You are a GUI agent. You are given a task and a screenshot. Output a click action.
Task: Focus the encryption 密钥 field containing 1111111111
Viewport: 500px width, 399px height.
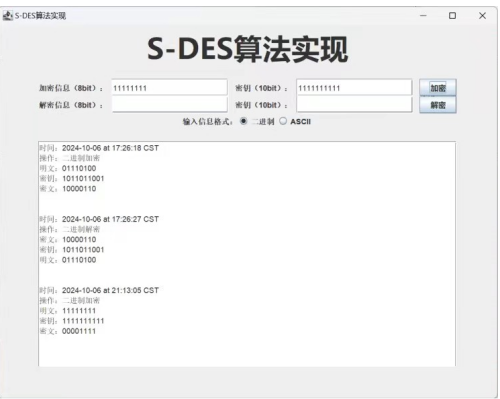(354, 88)
